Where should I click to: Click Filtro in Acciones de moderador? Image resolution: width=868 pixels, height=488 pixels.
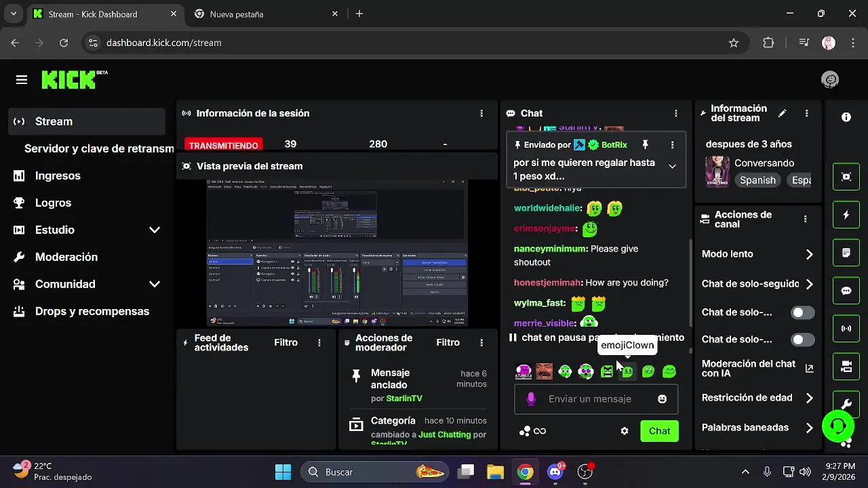click(448, 342)
